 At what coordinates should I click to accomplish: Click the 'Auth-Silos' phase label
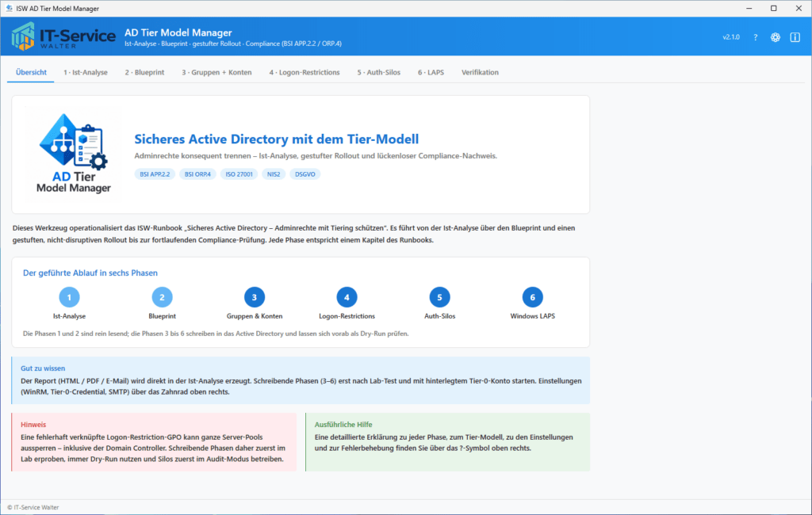tap(439, 316)
